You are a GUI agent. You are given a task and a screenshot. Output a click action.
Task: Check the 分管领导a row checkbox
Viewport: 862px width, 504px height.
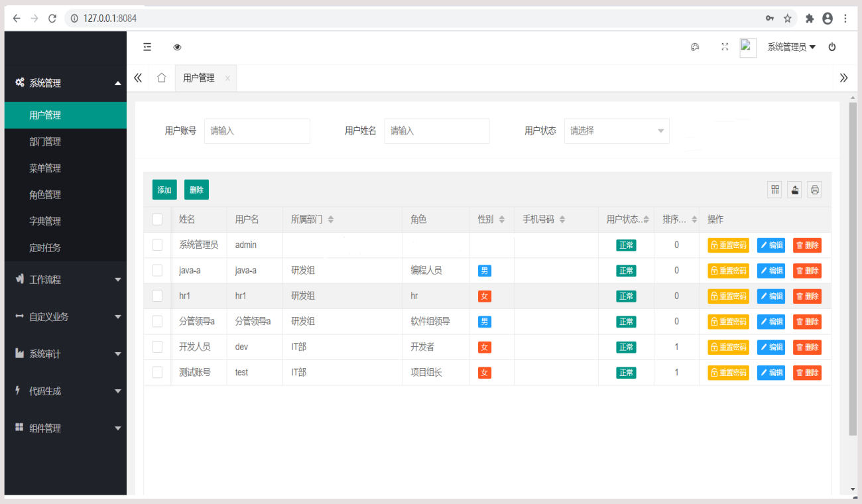point(157,322)
